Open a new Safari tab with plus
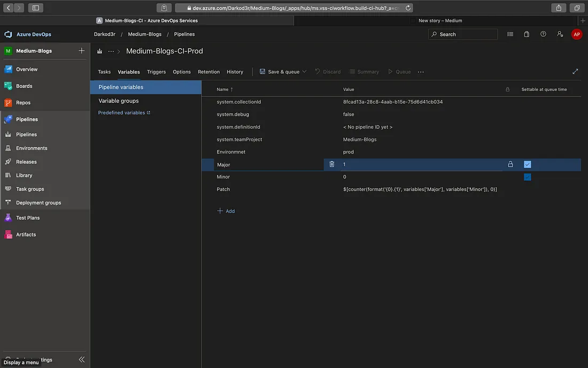The image size is (588, 368). [582, 21]
